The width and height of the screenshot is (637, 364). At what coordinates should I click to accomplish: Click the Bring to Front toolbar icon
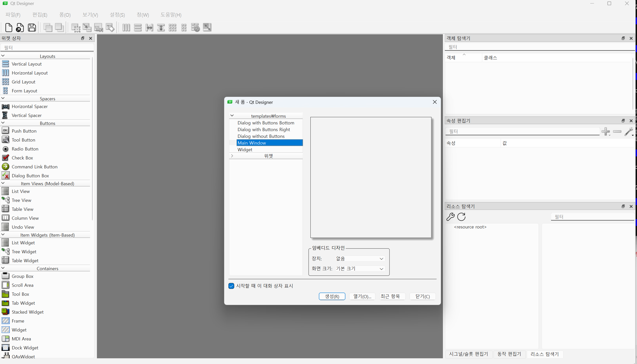coord(60,28)
